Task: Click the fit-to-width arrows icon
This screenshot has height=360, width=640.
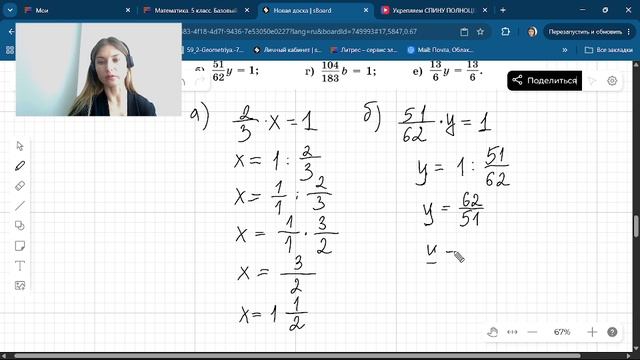Action: point(512,332)
